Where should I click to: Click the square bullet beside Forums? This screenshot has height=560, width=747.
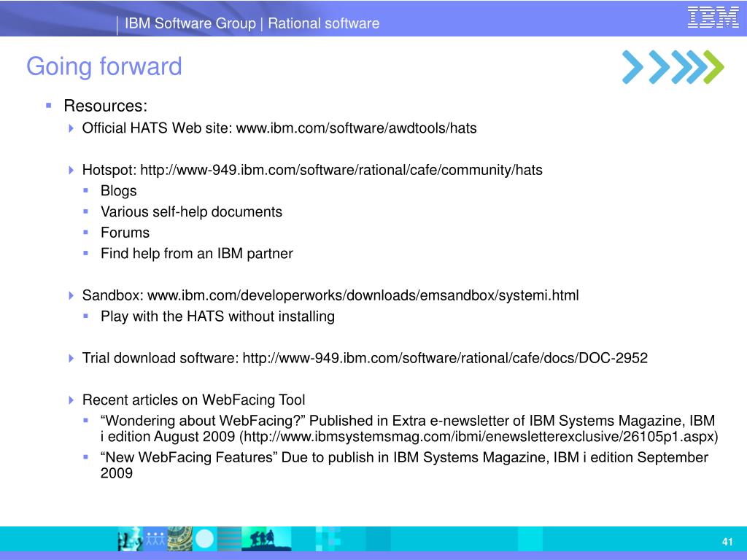click(86, 233)
